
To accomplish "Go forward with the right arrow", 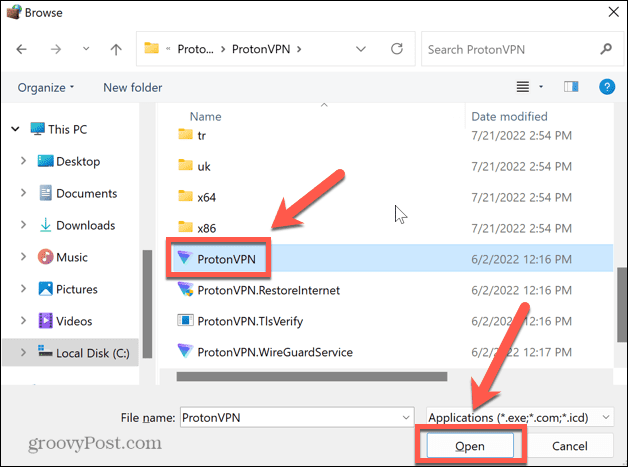I will pos(56,49).
